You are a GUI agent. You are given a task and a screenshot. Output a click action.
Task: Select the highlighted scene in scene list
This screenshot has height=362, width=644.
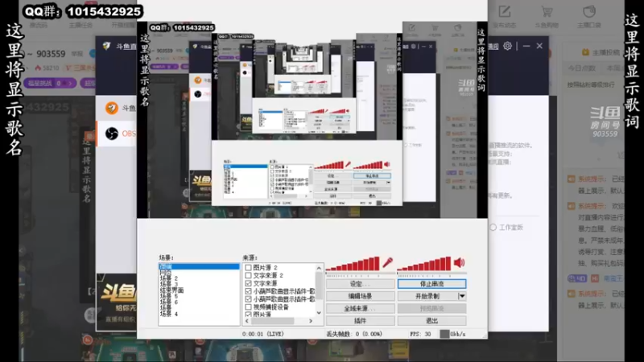[x=199, y=267]
